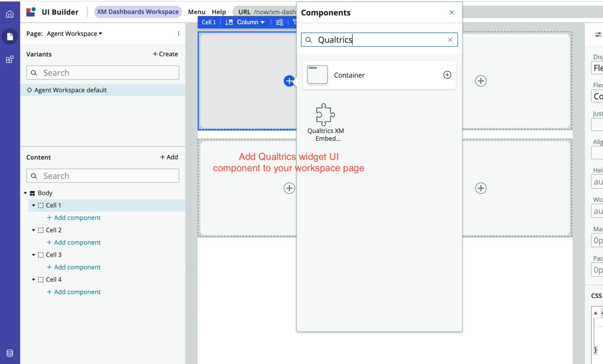Click the UI Builder logo icon
This screenshot has width=603, height=364.
[30, 11]
